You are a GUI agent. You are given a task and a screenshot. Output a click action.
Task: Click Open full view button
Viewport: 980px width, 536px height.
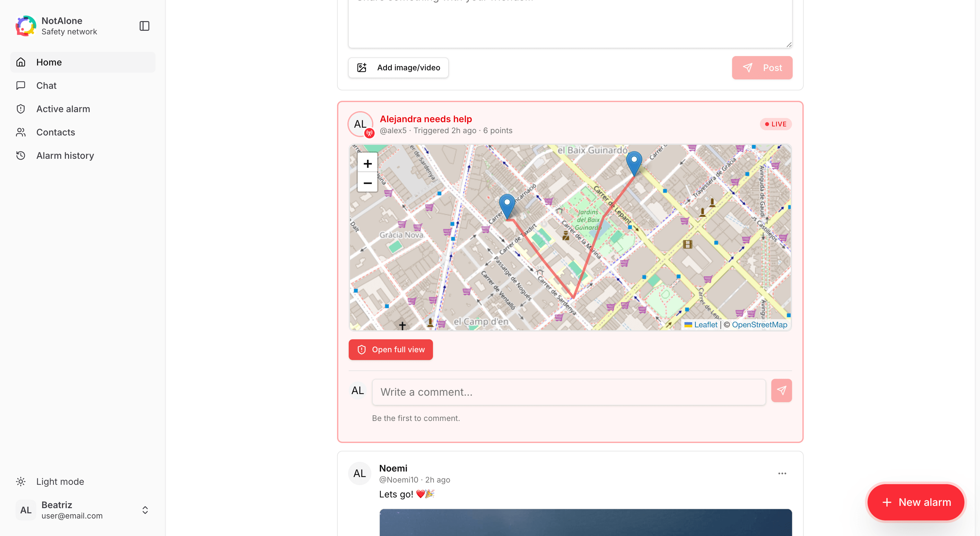click(391, 350)
